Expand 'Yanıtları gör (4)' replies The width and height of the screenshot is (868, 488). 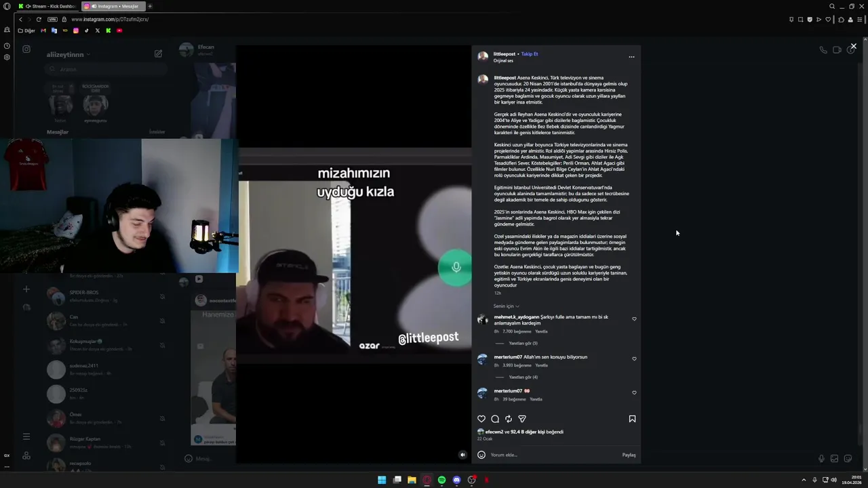[x=523, y=378]
